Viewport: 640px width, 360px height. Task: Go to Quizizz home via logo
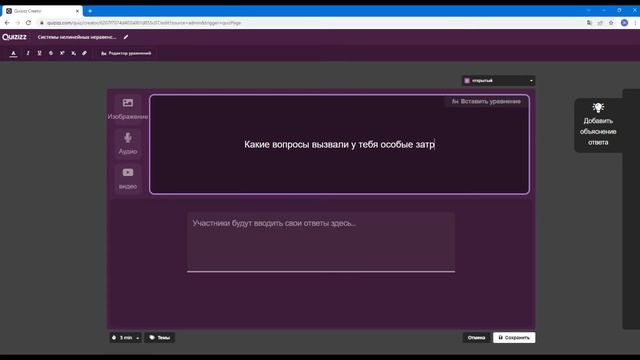(x=14, y=37)
